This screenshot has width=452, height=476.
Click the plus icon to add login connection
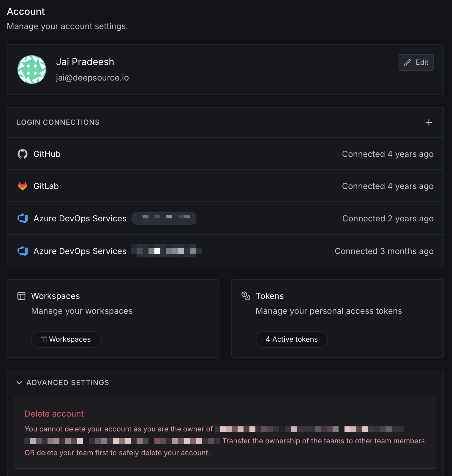[x=429, y=122]
